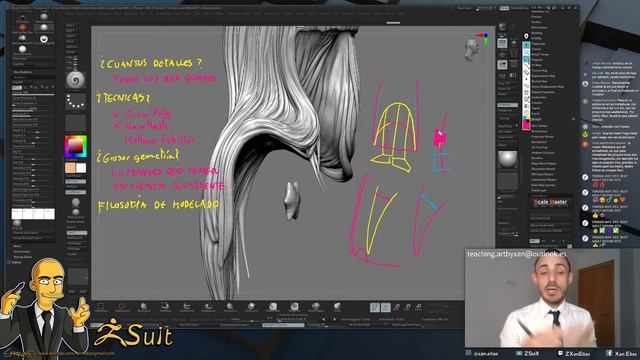640x360 pixels.
Task: Open the grey material sphere on right shelf
Action: pos(507,159)
